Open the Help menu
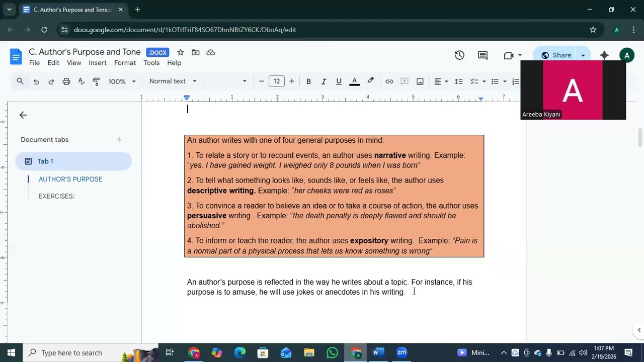This screenshot has width=644, height=362. pyautogui.click(x=174, y=63)
